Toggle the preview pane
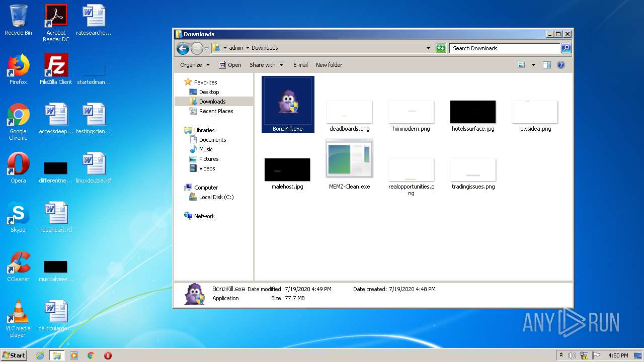The image size is (644, 362). tap(547, 65)
